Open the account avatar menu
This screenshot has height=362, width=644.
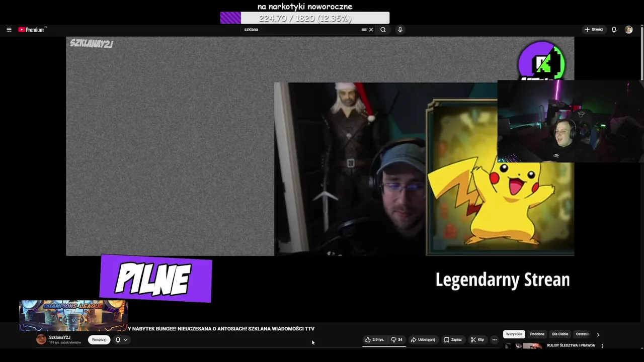click(628, 30)
